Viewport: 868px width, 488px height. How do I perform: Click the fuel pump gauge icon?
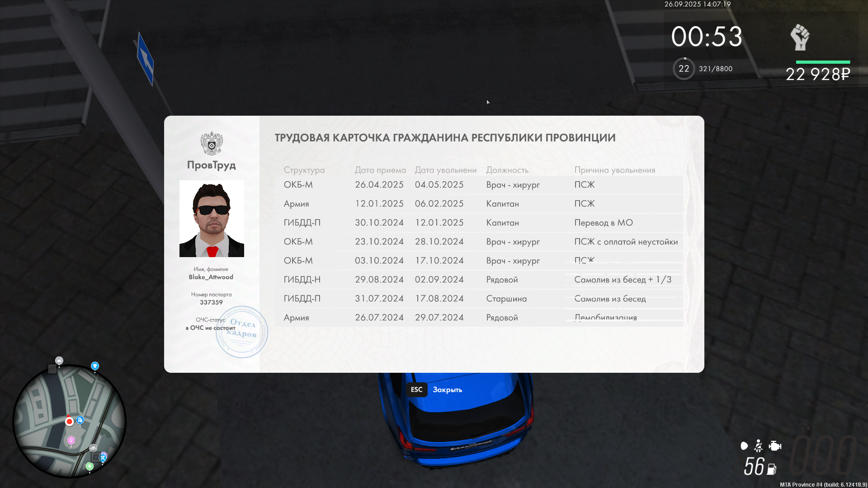point(772,469)
